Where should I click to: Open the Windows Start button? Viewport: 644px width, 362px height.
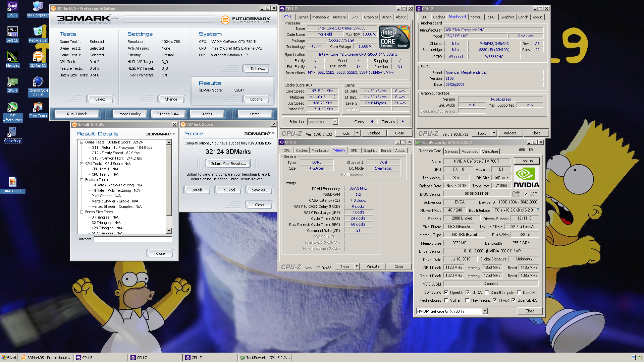(9, 358)
